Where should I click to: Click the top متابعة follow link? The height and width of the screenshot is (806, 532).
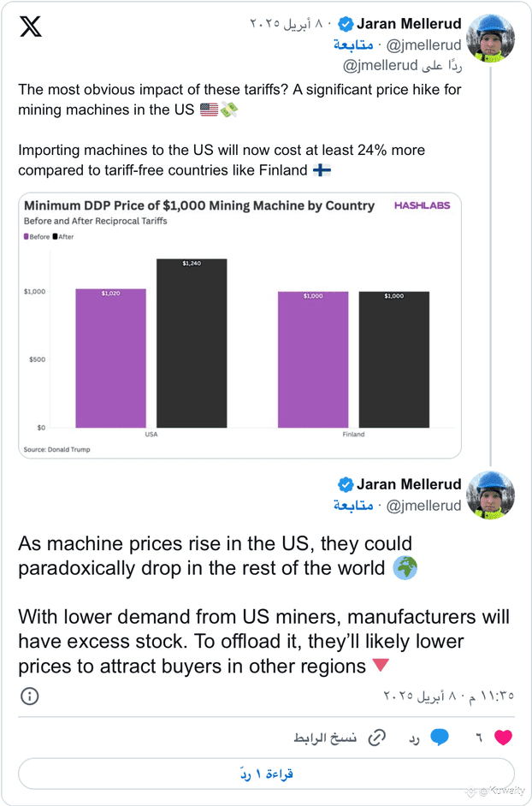(x=353, y=44)
